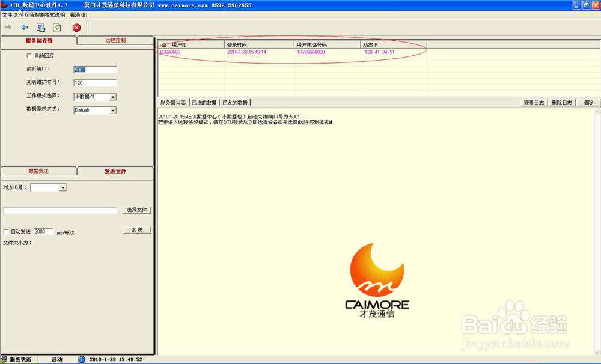
Task: Show the 已发的数据 tab
Action: coord(235,102)
